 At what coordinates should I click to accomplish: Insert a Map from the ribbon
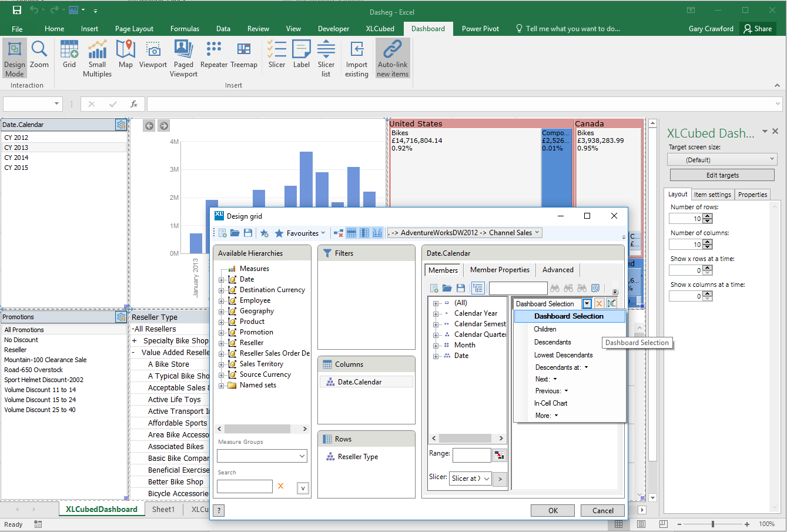pyautogui.click(x=125, y=55)
